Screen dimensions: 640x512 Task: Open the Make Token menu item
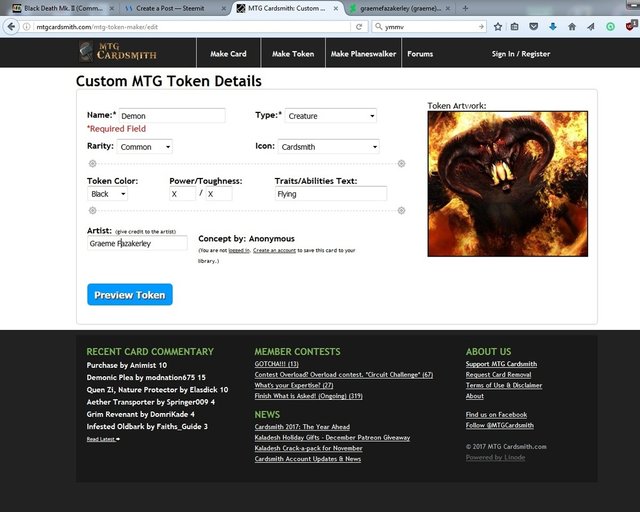tap(293, 53)
